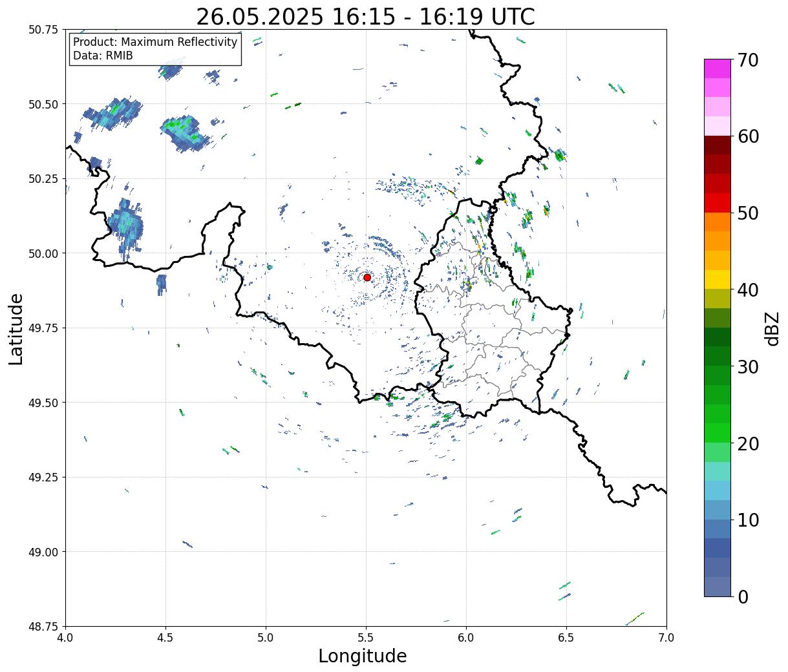Click the "Product: Maximum Reflectivity" text
Viewport: 788px width, 672px height.
click(x=155, y=42)
